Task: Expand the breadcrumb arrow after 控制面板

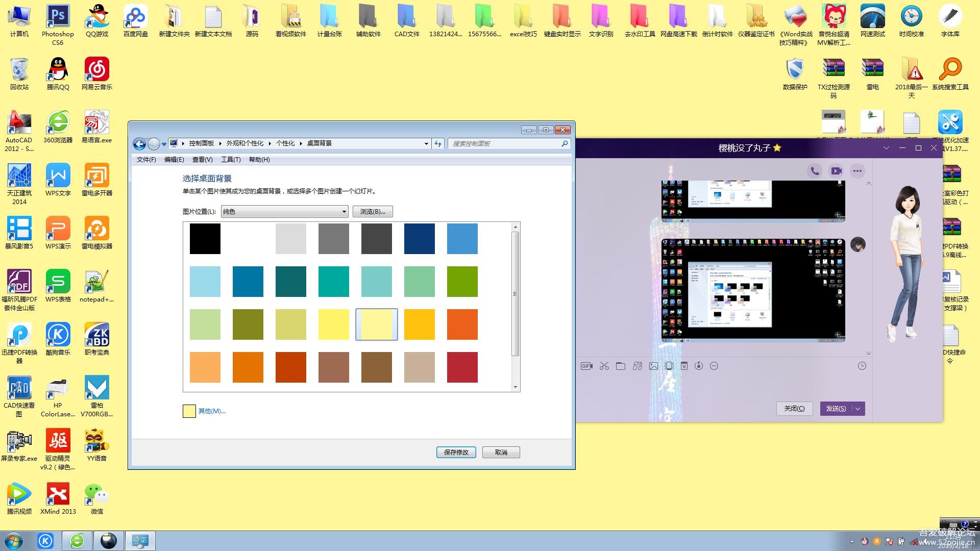Action: 220,144
